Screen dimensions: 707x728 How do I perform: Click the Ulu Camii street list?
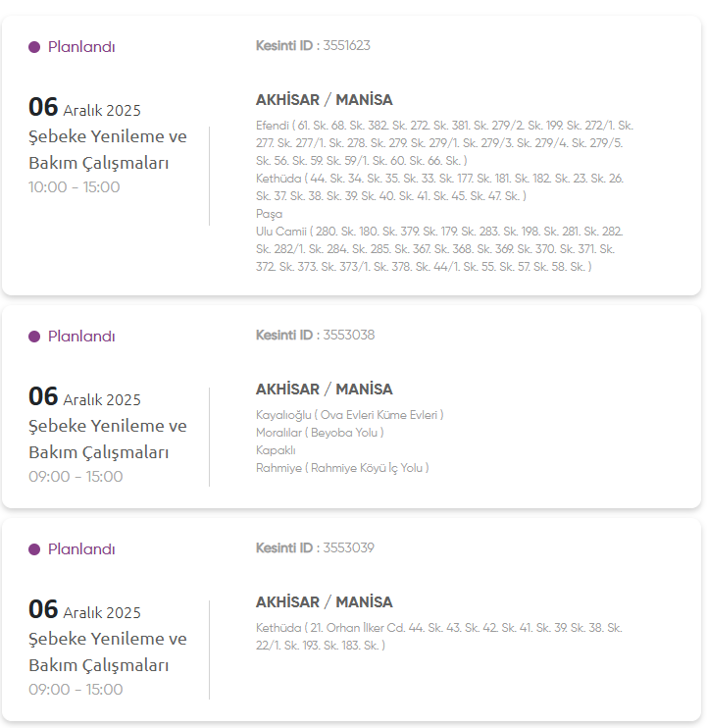point(439,249)
